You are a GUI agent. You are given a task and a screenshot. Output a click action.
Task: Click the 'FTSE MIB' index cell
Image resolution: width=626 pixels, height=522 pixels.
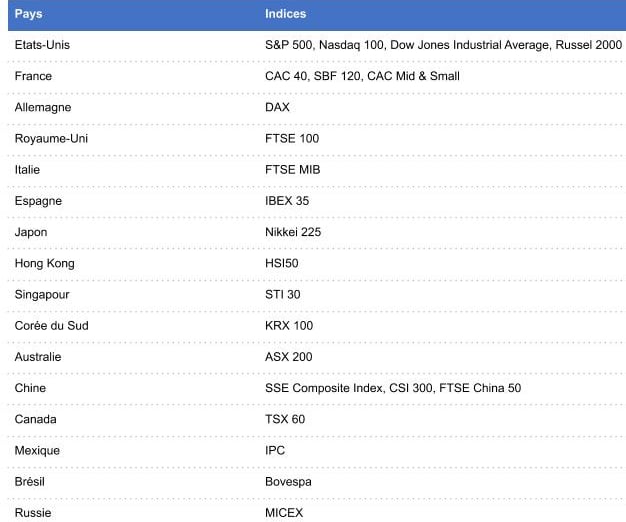pyautogui.click(x=293, y=170)
